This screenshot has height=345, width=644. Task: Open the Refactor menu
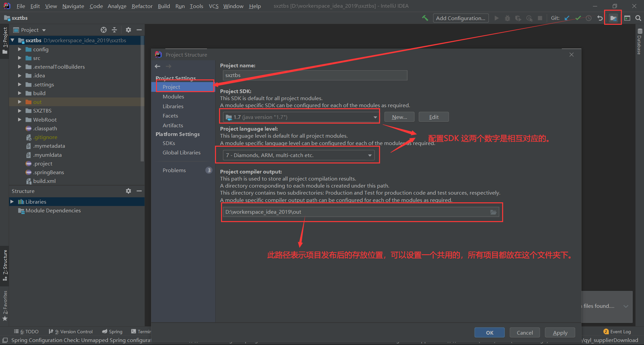[142, 6]
